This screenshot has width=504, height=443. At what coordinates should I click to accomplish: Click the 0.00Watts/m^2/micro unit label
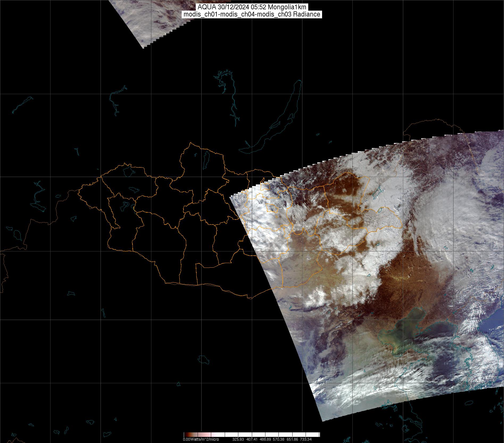pyautogui.click(x=201, y=439)
